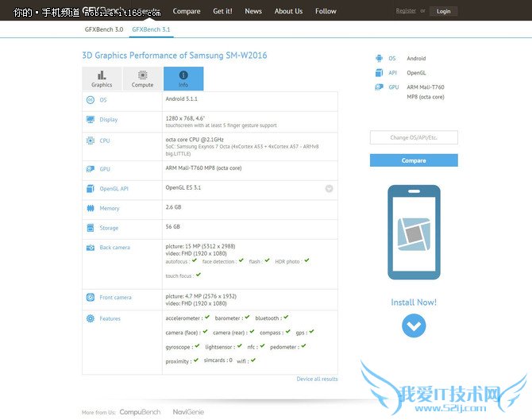This screenshot has height=420, width=532.
Task: Click picture: 15 MP (5312 x 2988) text
Action: (x=201, y=246)
